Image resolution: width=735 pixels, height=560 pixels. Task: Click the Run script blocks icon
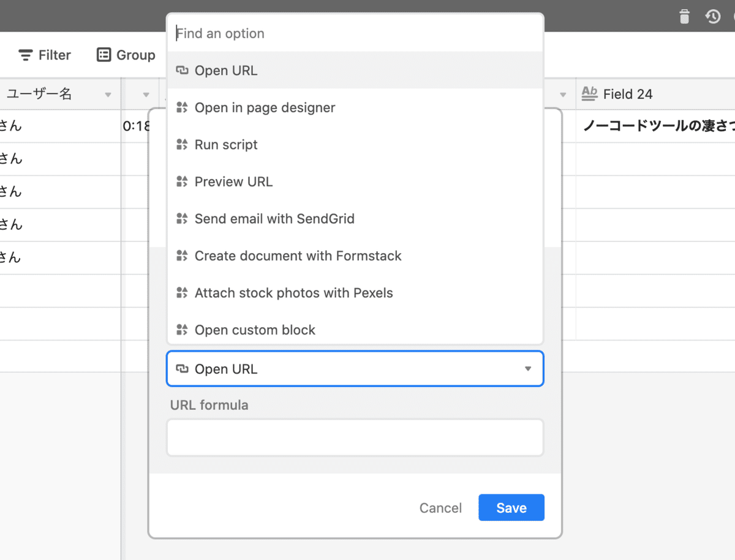click(x=181, y=145)
